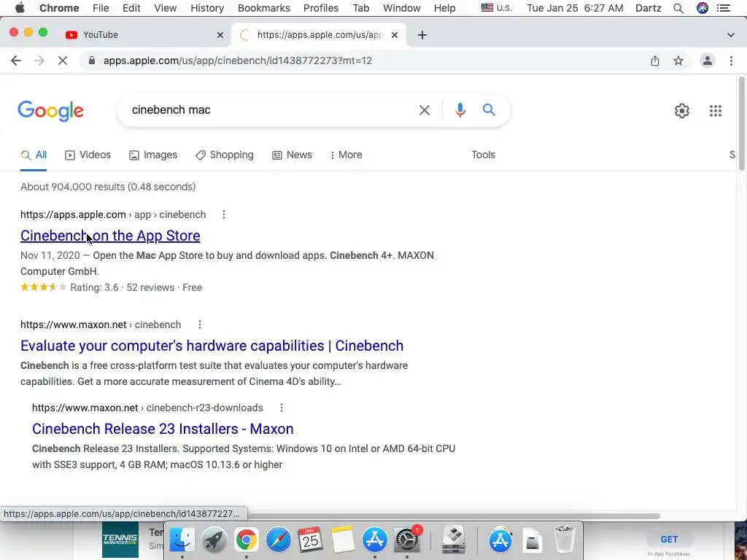747x560 pixels.
Task: Open Chrome from the Dock
Action: click(246, 540)
